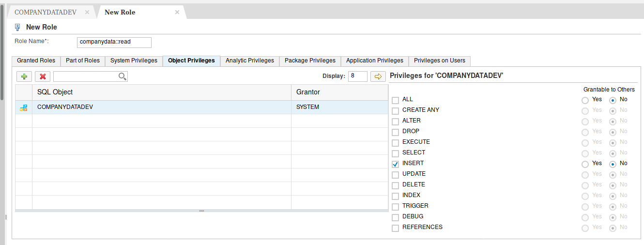644x245 pixels.
Task: Click the yellow arrow button beside Display
Action: [378, 76]
